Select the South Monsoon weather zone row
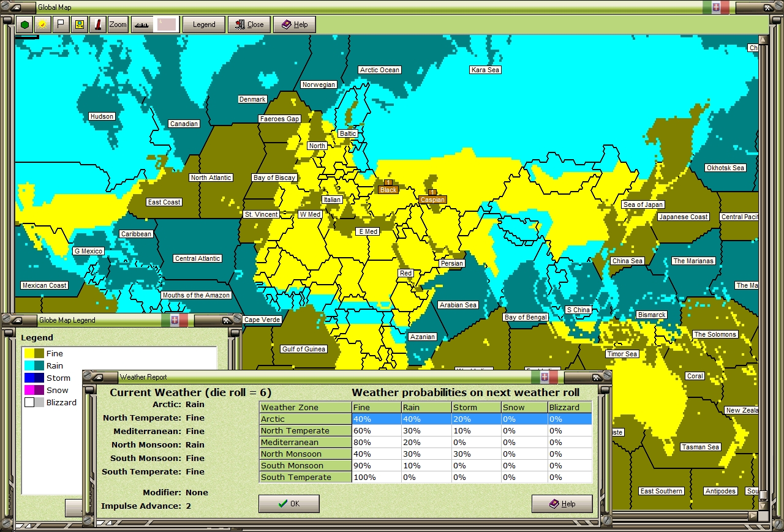The image size is (784, 532). (x=426, y=465)
